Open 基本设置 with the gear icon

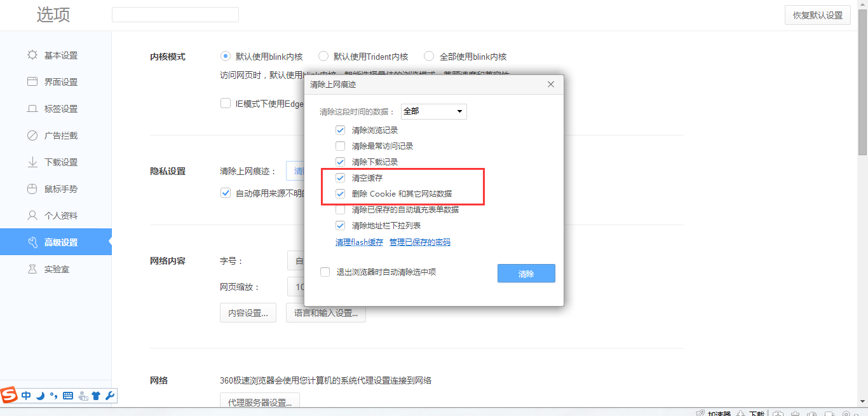pyautogui.click(x=32, y=55)
